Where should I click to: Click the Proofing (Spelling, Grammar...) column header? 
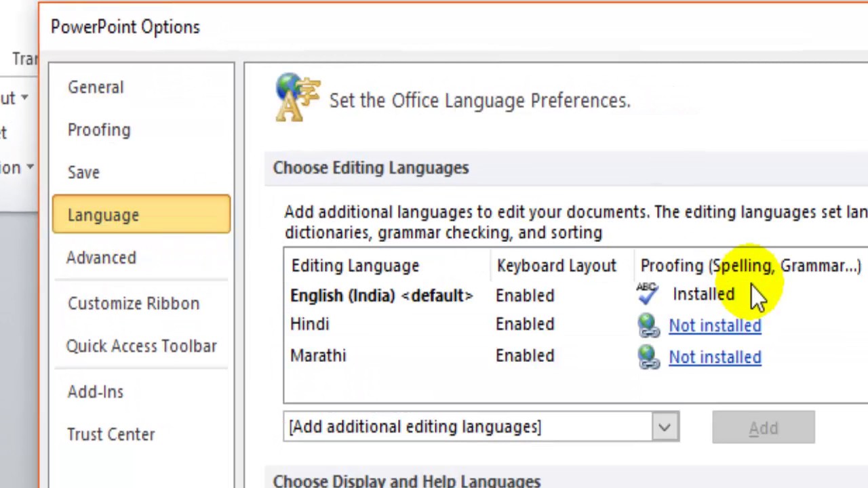pos(751,266)
